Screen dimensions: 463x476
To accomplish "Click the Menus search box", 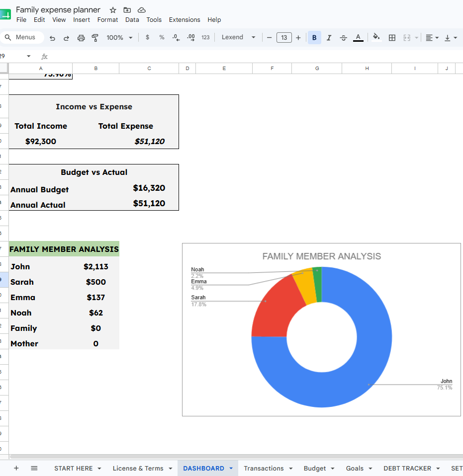I will tap(22, 37).
